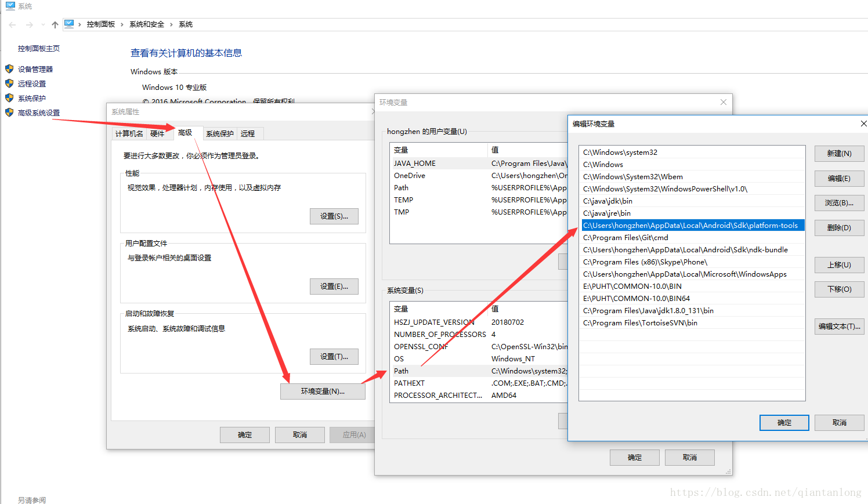Screen dimensions: 868x504
Task: Switch to 硬件 tab
Action: click(157, 134)
